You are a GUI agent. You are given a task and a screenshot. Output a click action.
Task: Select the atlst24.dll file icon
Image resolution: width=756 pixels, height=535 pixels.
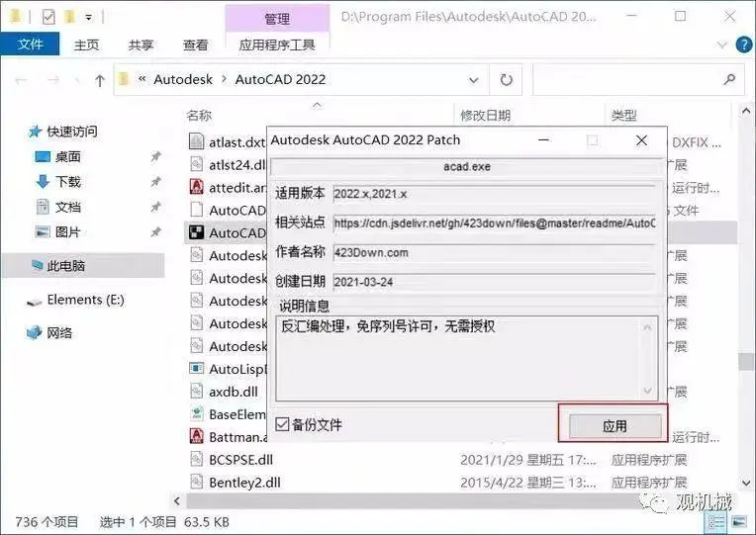[x=196, y=164]
